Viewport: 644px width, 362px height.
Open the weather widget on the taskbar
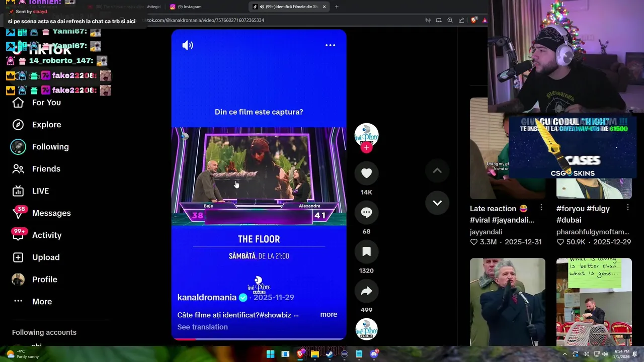(23, 354)
